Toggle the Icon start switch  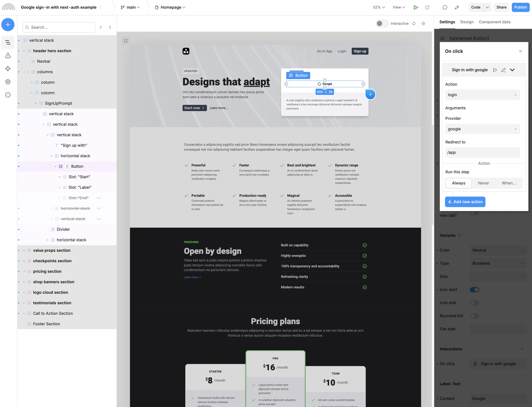pos(474,289)
